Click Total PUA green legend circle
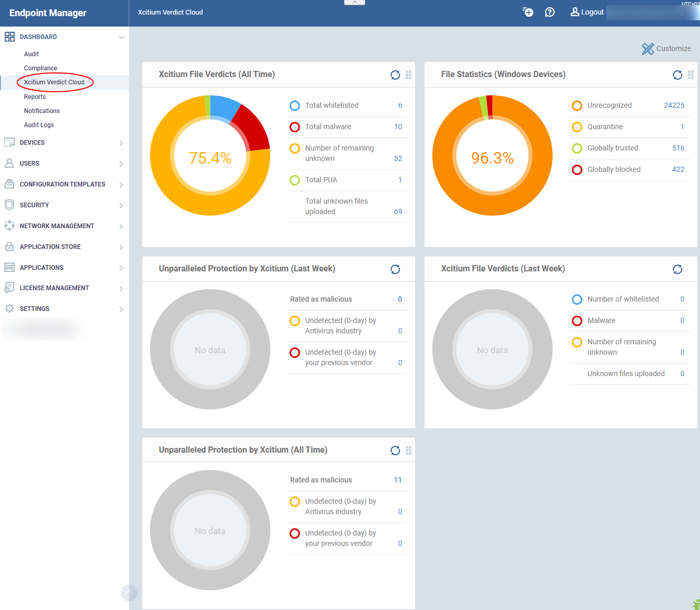This screenshot has width=700, height=610. 295,180
